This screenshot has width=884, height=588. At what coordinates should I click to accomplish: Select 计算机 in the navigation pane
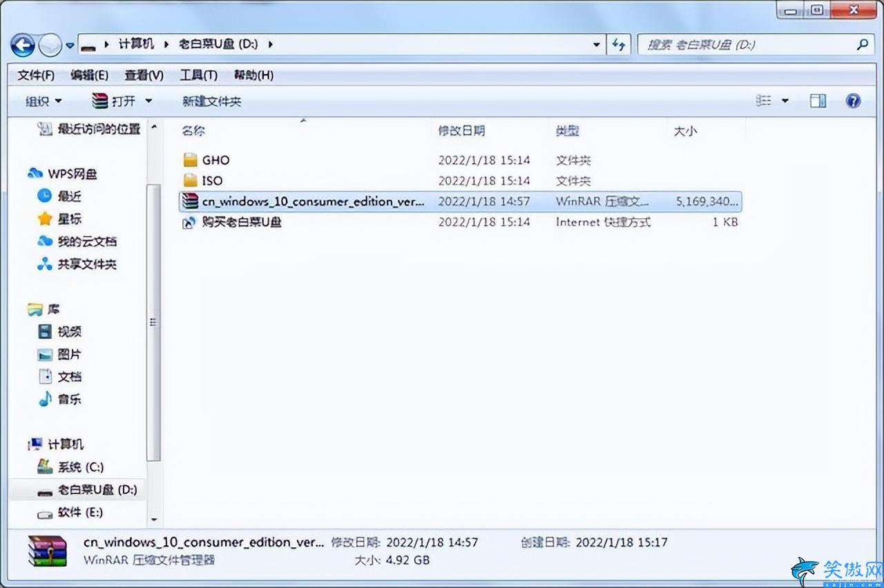[66, 444]
